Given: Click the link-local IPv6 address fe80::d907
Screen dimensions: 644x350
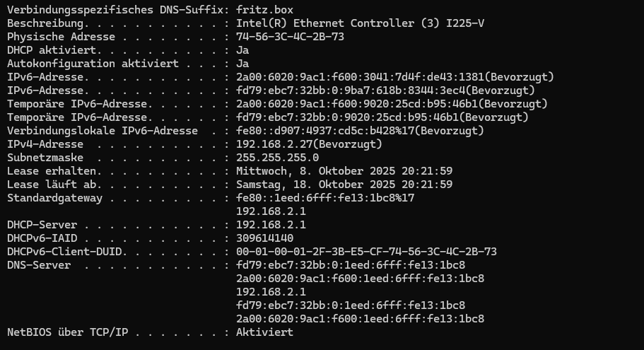Looking at the screenshot, I should [360, 131].
